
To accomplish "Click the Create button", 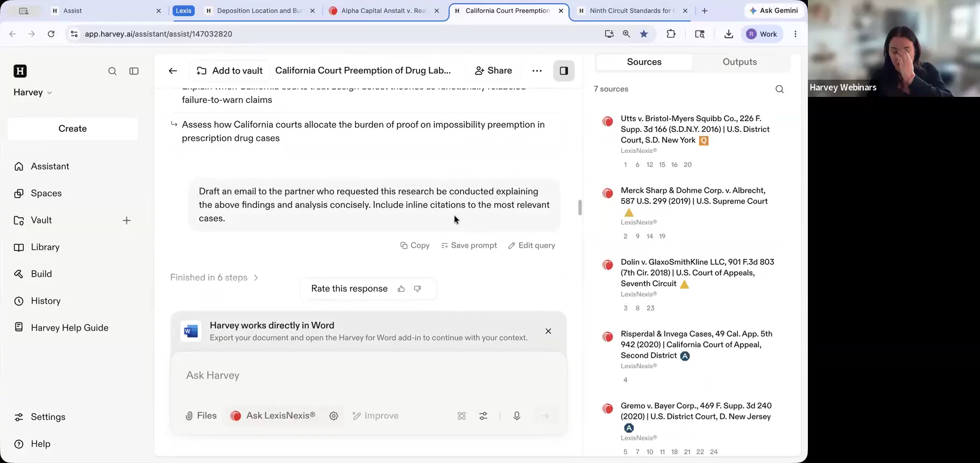I will point(73,129).
